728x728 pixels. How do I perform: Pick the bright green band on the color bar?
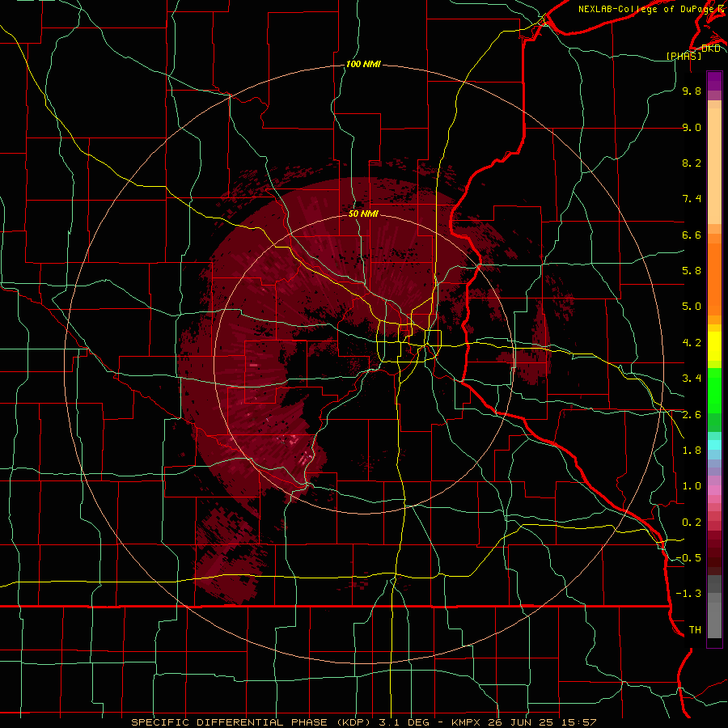click(714, 390)
